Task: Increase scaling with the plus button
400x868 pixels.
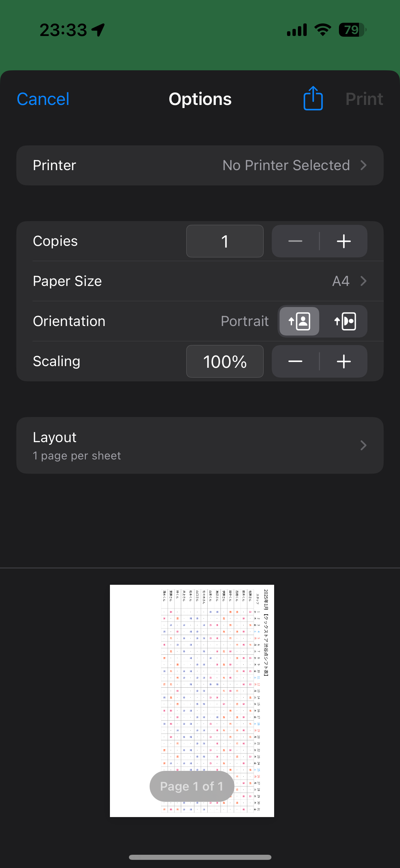Action: pyautogui.click(x=344, y=361)
